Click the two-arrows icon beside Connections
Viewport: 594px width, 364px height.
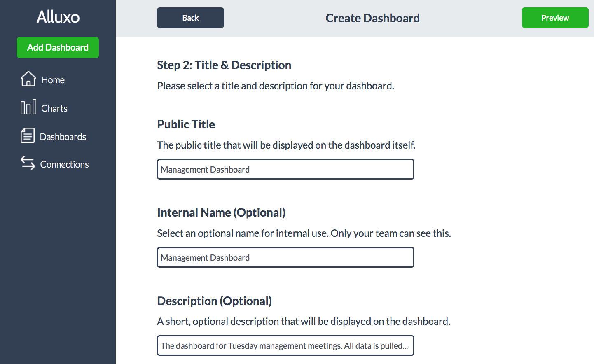(28, 163)
